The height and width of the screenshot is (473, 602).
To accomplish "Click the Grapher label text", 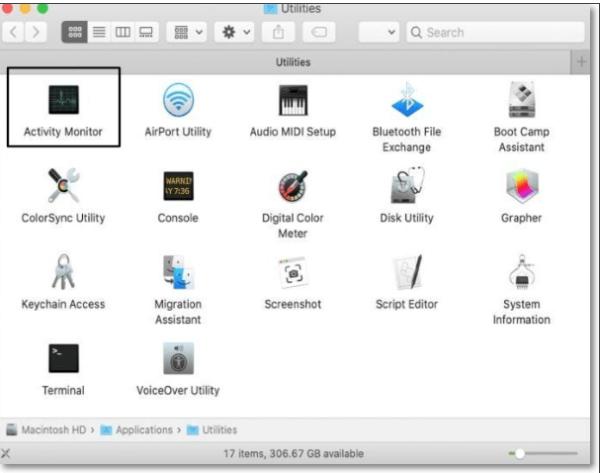I will [521, 218].
